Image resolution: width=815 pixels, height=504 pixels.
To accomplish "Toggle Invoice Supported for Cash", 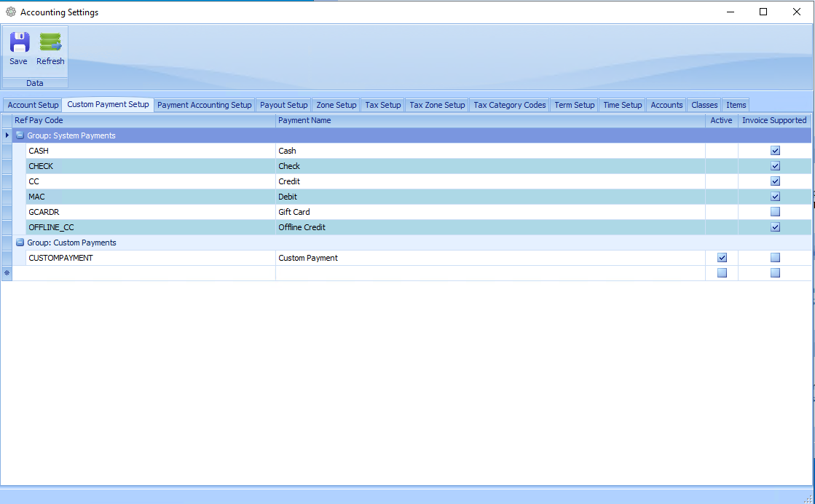I will point(775,151).
